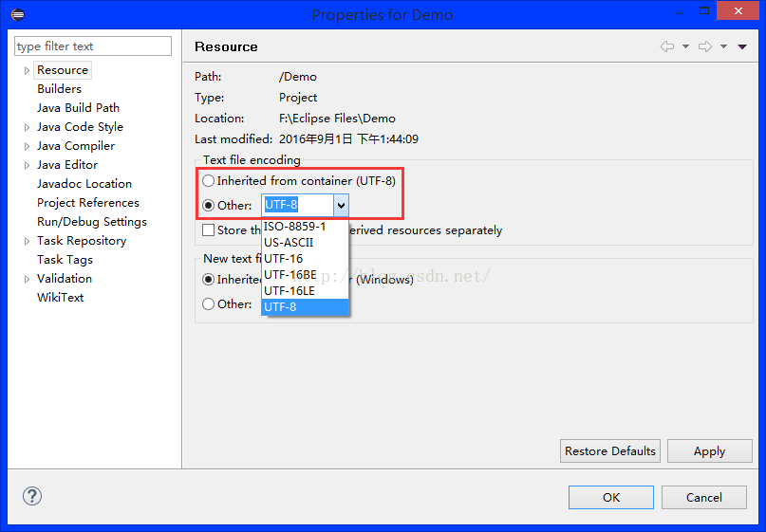Select Task Repository in the tree
This screenshot has height=532, width=766.
tap(82, 241)
